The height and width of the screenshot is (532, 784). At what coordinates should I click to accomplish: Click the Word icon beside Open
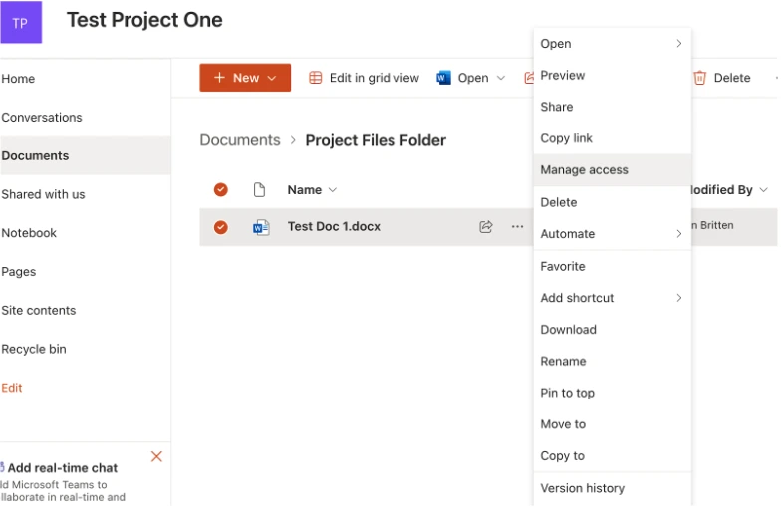point(444,78)
